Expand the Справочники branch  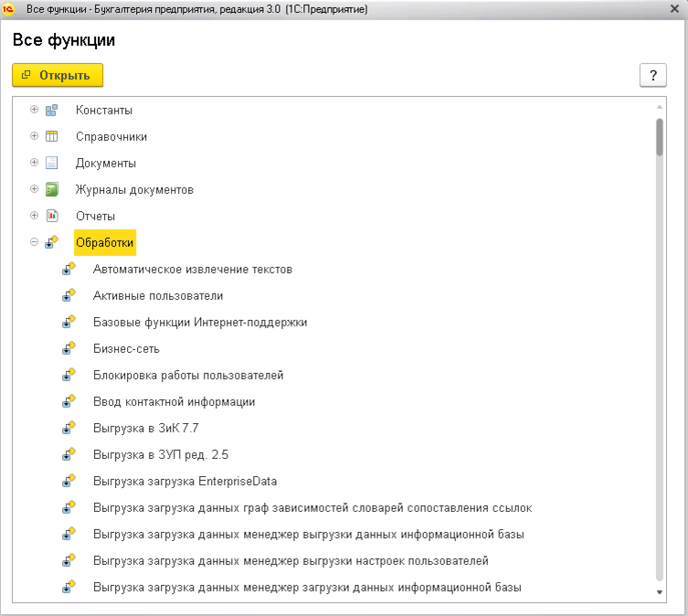[x=34, y=135]
